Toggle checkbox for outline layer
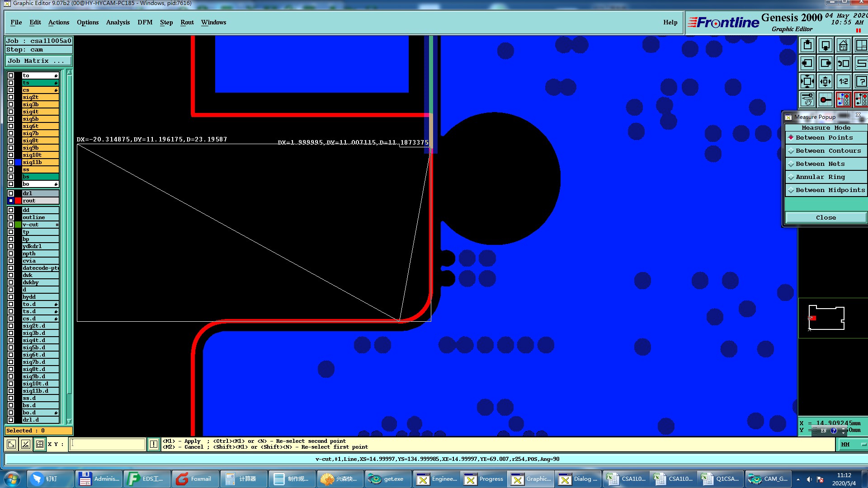 pyautogui.click(x=11, y=217)
